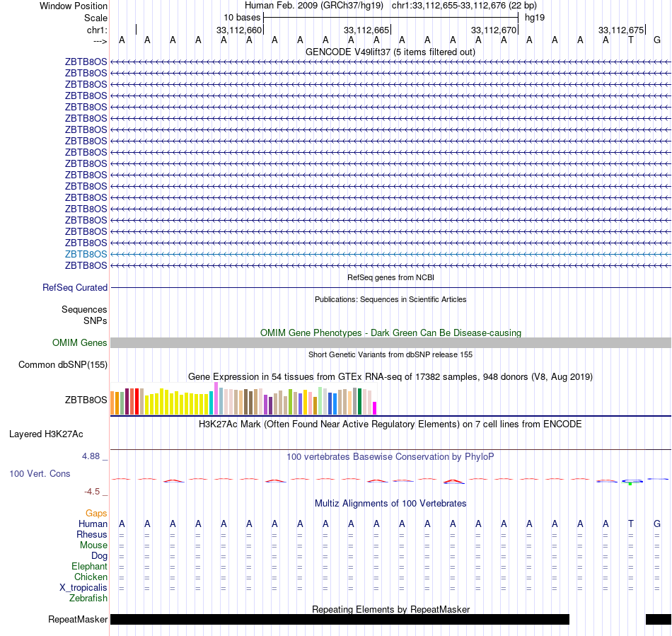Click the Multiz Alignments of 100 Vertebrates title
The height and width of the screenshot is (636, 672).
pyautogui.click(x=390, y=503)
